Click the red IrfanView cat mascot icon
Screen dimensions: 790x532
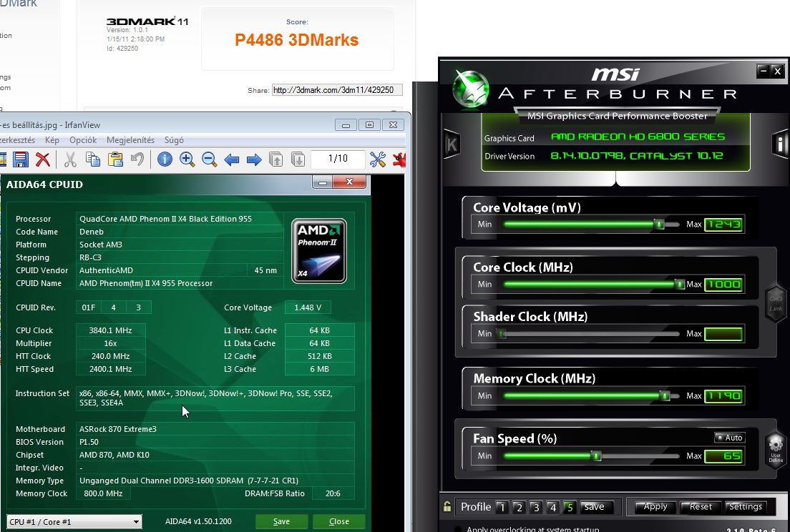coord(399,159)
